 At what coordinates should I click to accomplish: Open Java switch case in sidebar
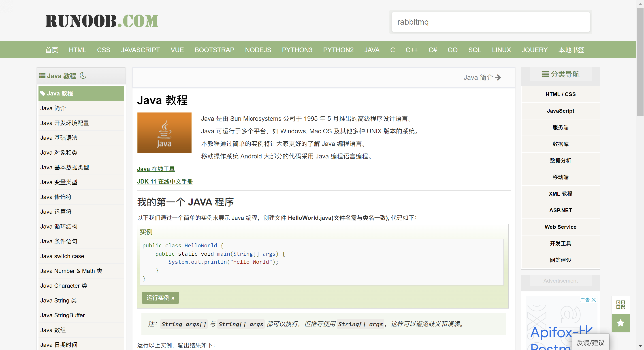pos(62,256)
